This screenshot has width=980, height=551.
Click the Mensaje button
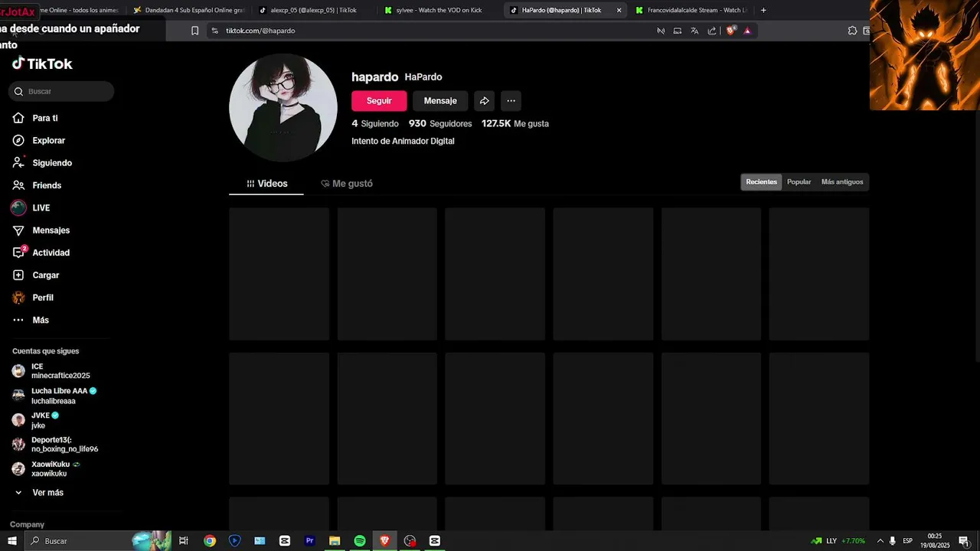pyautogui.click(x=440, y=100)
